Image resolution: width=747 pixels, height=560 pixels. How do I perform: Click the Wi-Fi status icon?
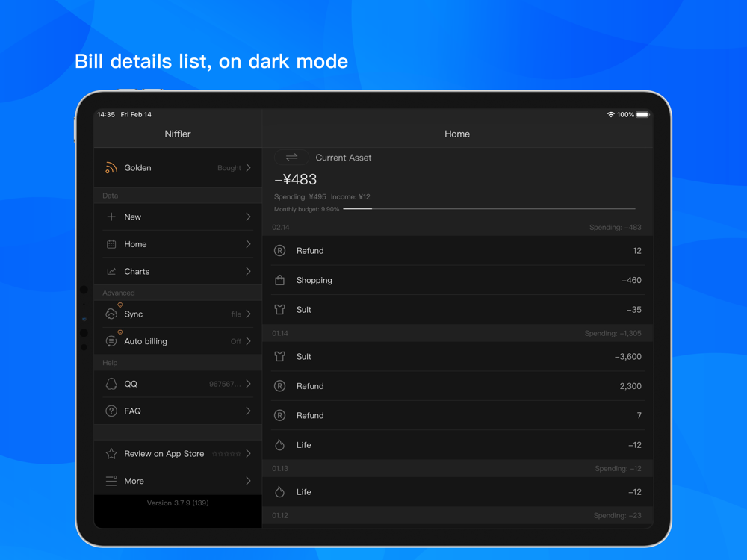[610, 115]
